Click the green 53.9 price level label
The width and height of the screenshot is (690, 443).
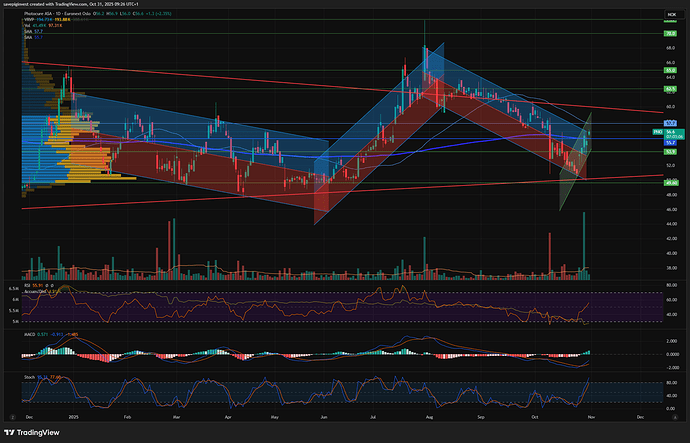coord(671,152)
